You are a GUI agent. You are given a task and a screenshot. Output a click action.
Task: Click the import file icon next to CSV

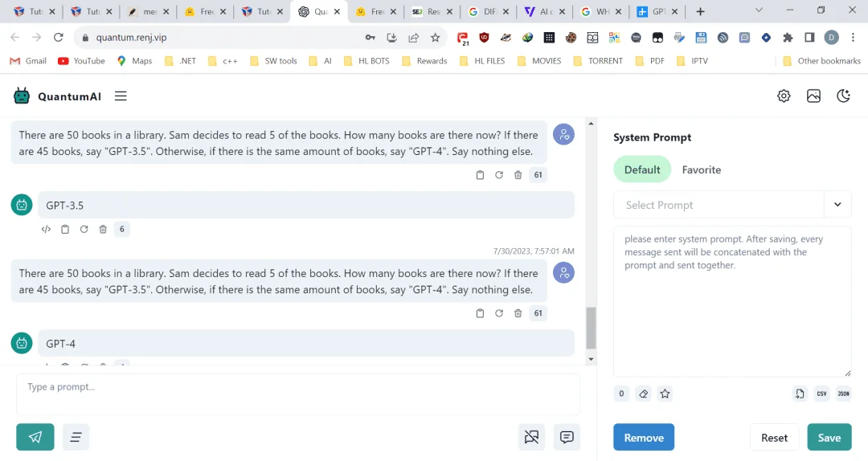click(800, 394)
